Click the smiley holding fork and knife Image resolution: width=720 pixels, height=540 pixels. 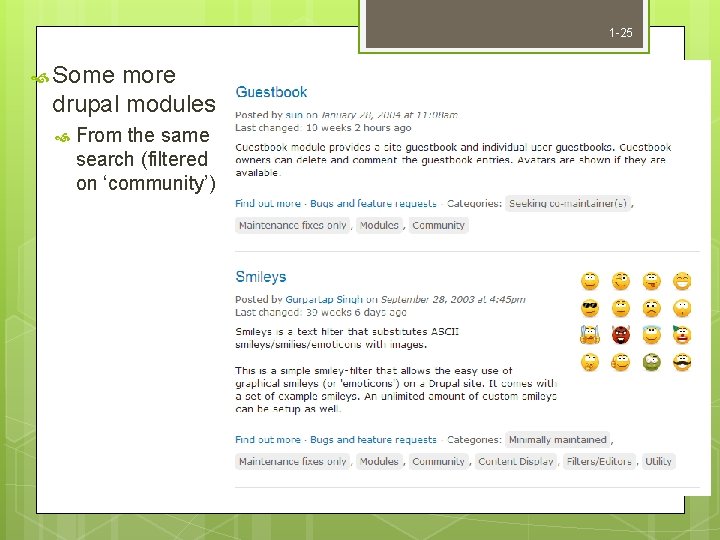point(590,335)
